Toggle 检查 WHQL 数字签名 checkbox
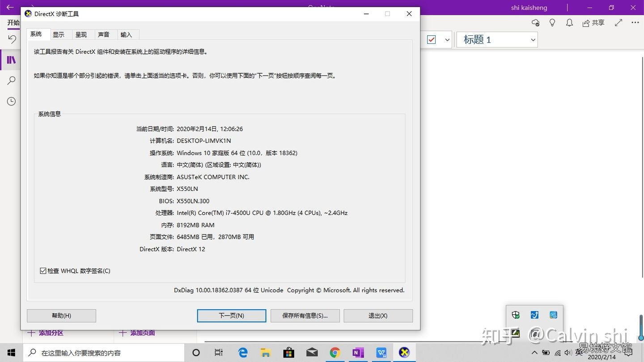The width and height of the screenshot is (644, 362). (75, 271)
